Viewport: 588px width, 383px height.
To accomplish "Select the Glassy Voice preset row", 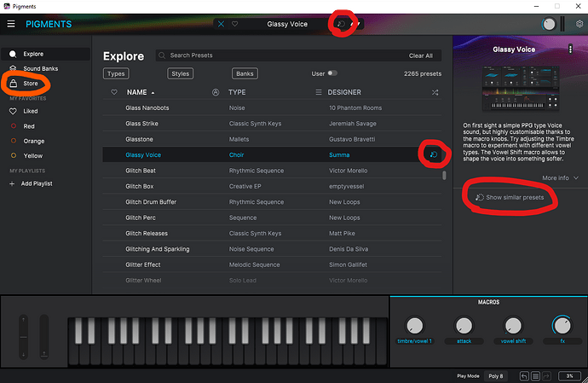I will point(272,154).
